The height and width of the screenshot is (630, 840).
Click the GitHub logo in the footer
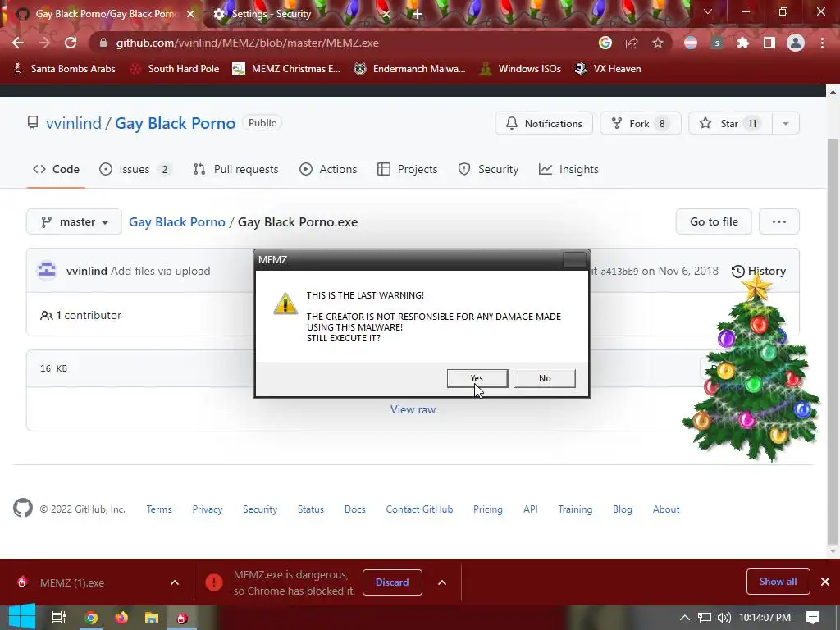pos(22,509)
